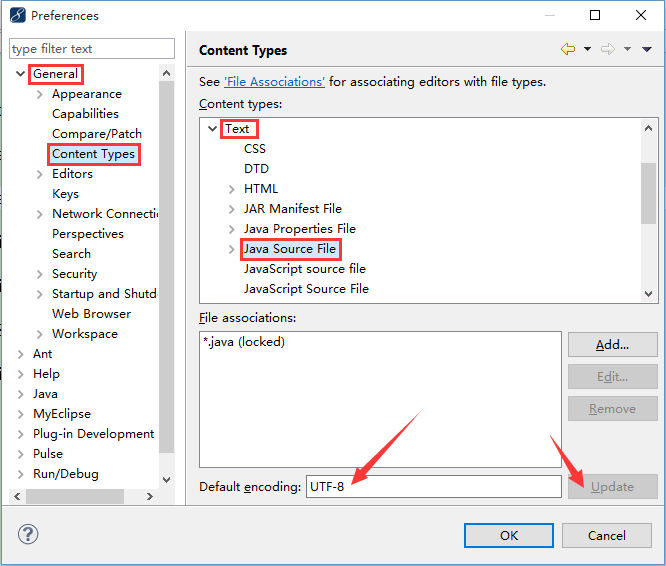Click preferences tree scroll-down arrow
This screenshot has height=566, width=666.
(166, 480)
